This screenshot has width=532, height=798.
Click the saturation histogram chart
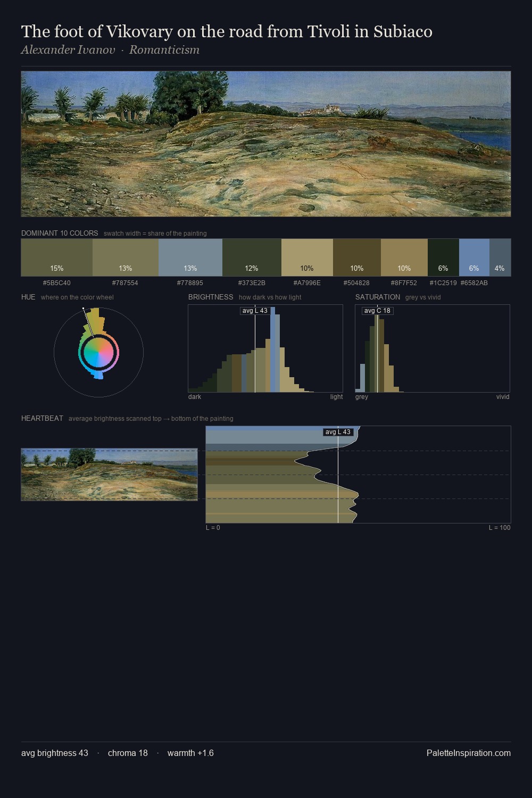coord(433,348)
